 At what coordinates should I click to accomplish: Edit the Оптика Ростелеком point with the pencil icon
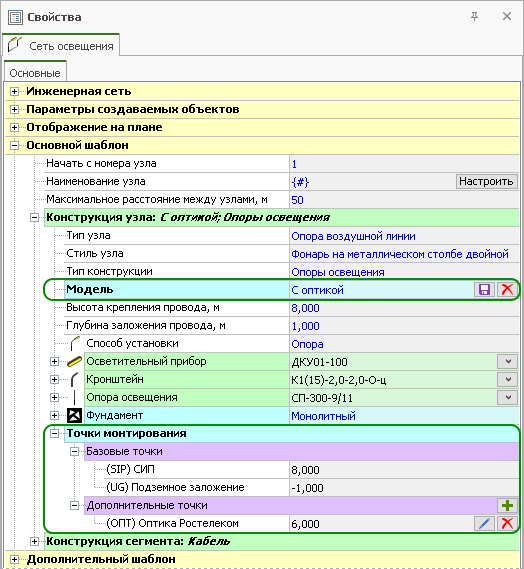tap(484, 523)
